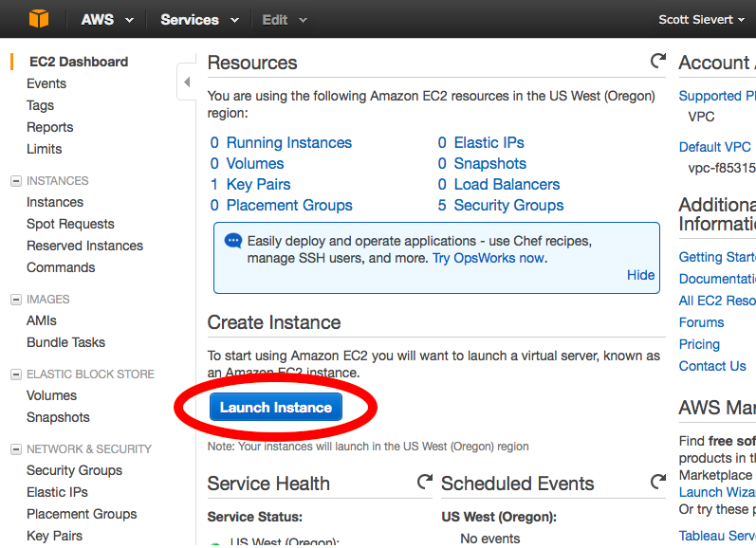Collapse the IMAGES section

16,300
